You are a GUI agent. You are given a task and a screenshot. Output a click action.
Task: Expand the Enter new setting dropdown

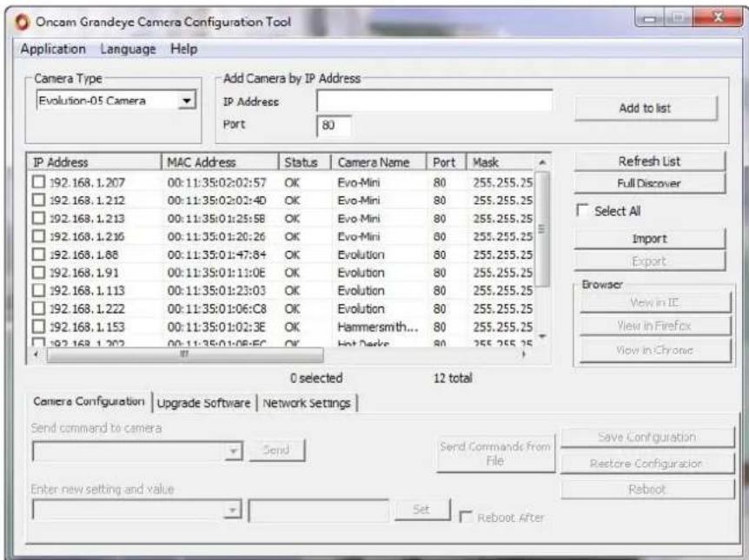point(232,510)
